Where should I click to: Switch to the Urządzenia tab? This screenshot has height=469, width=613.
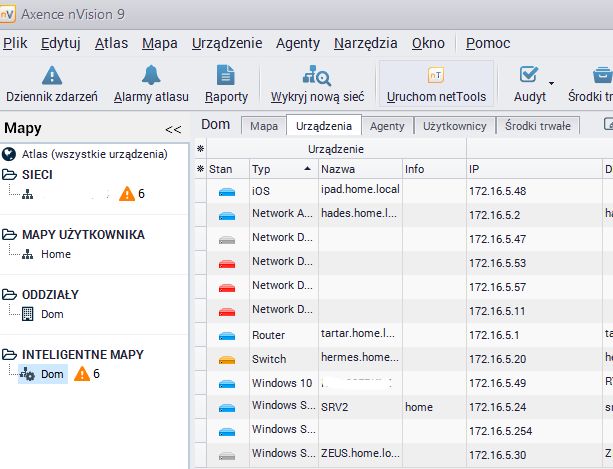click(324, 125)
